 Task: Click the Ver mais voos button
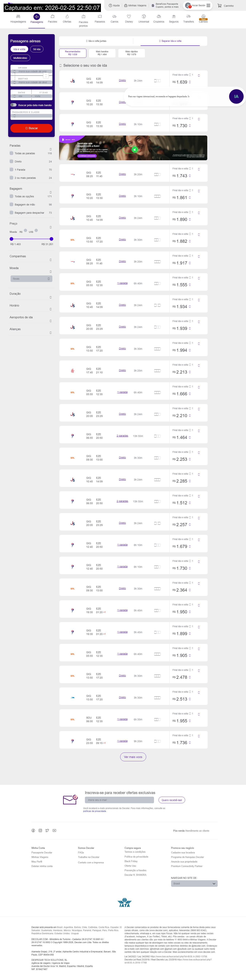tap(133, 757)
